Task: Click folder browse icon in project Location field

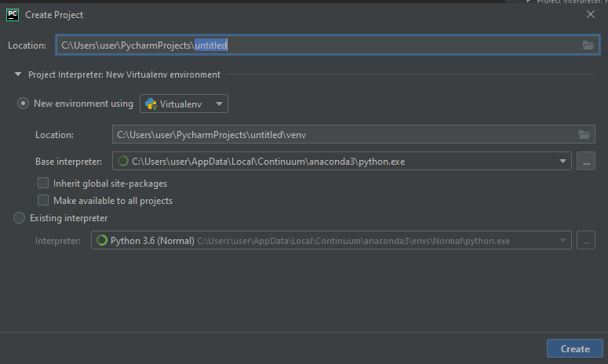Action: click(x=588, y=45)
